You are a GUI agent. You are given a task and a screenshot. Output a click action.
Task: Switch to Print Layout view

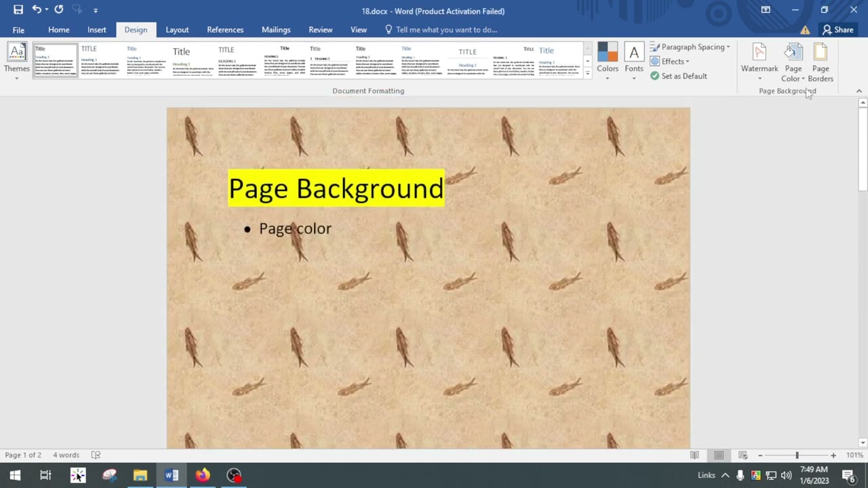[x=719, y=455]
